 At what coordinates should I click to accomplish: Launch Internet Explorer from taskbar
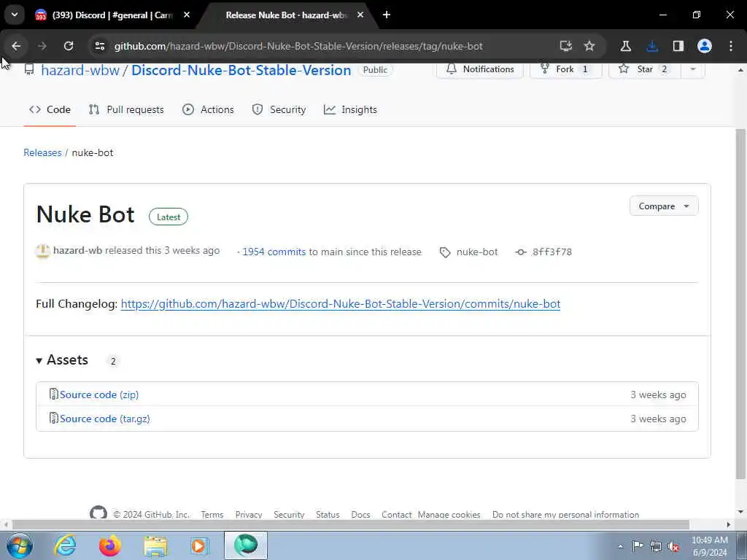click(65, 545)
